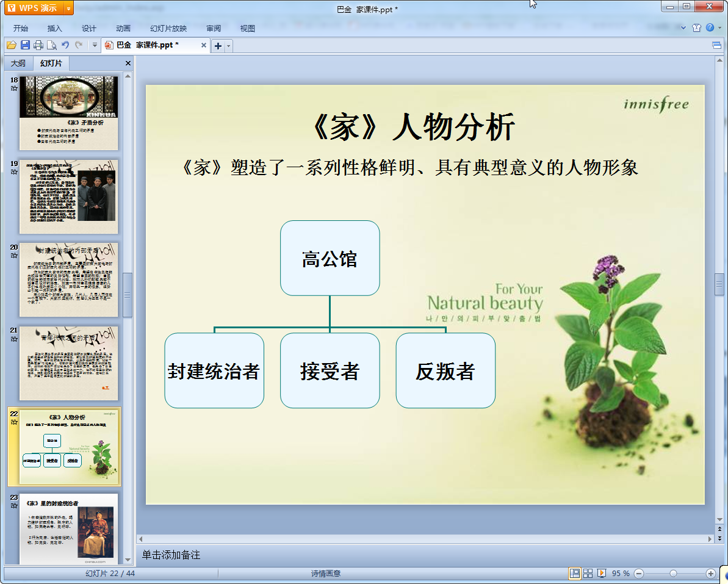Click the skin shirt icon near help

click(696, 27)
